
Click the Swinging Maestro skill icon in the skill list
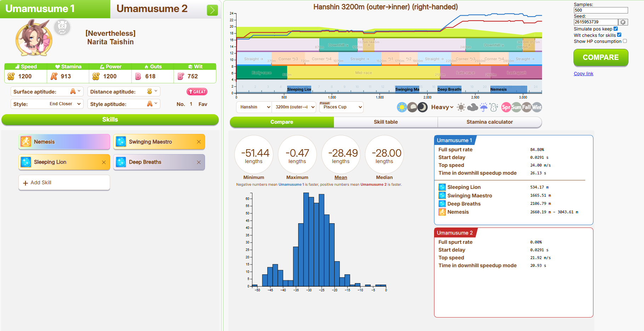click(x=121, y=142)
